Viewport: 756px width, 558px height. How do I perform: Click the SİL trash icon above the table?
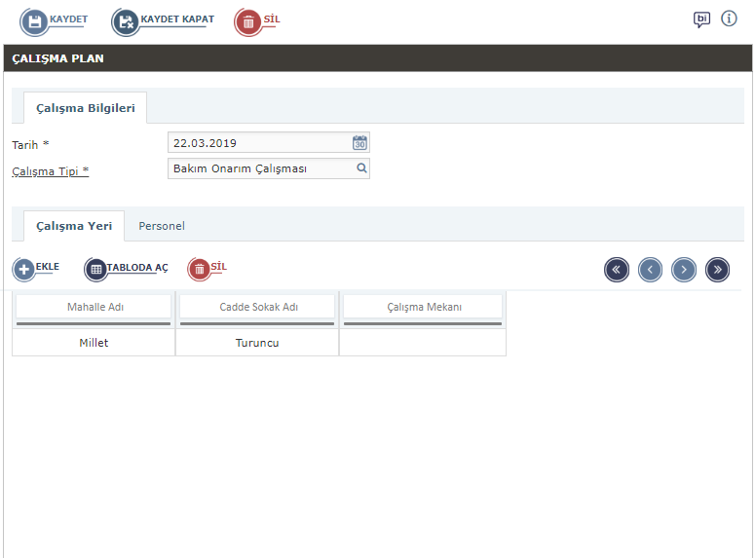click(199, 270)
